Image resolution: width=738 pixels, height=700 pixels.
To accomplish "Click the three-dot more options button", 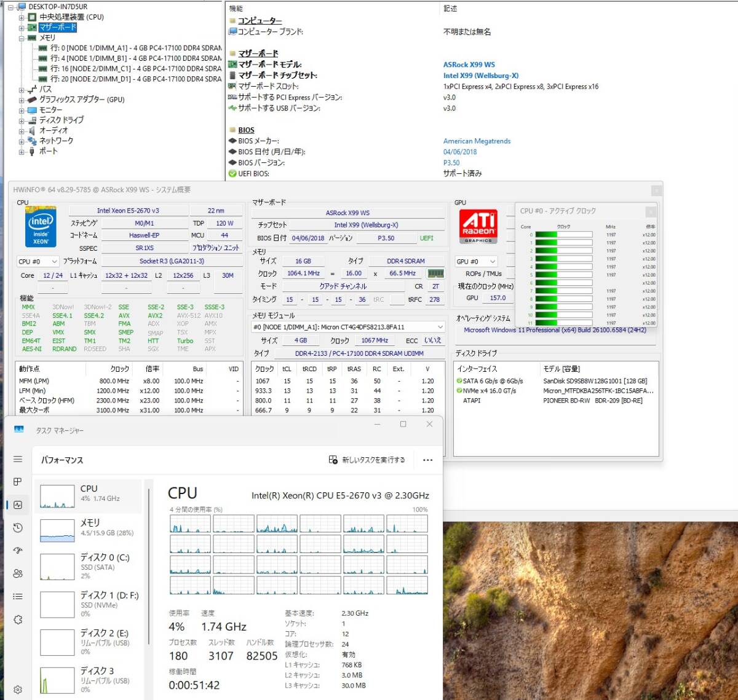I will point(427,460).
